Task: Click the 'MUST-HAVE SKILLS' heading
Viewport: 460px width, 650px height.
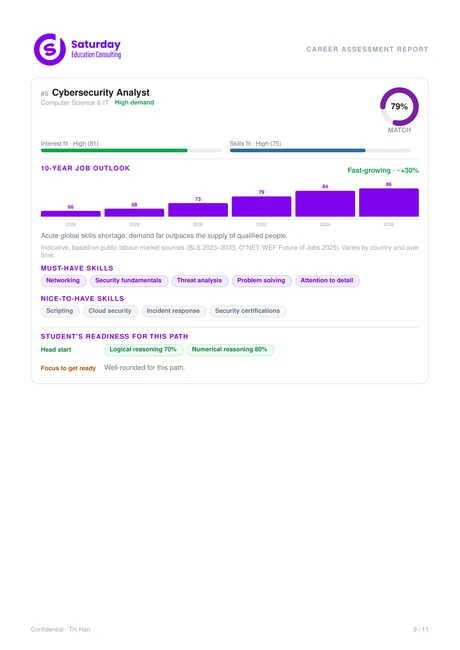Action: coord(77,268)
